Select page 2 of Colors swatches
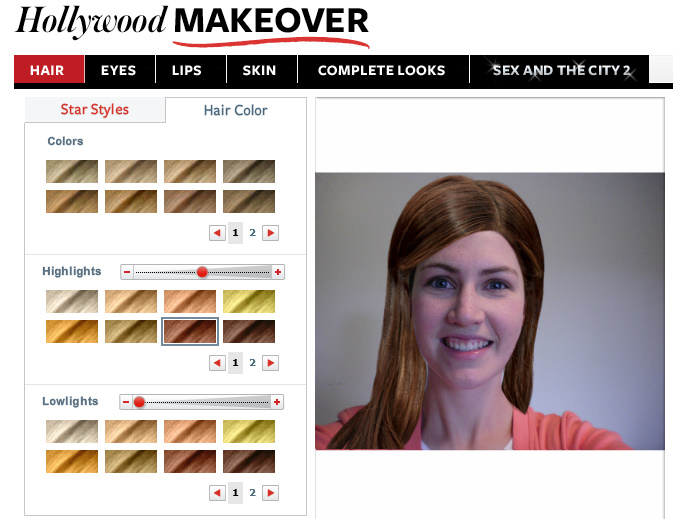This screenshot has height=519, width=673. (x=252, y=233)
